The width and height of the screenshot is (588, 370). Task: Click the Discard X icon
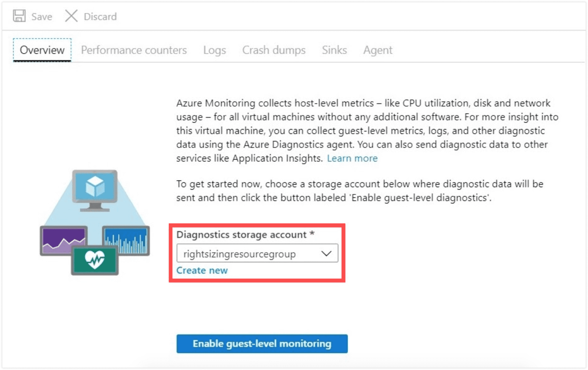(x=71, y=16)
